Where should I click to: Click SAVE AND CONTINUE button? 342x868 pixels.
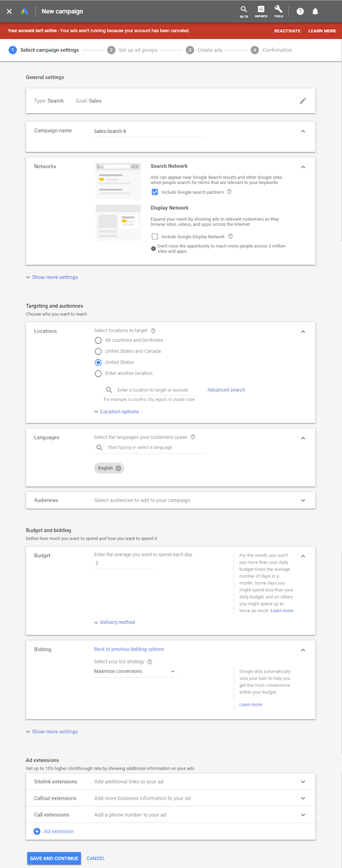pos(54,858)
